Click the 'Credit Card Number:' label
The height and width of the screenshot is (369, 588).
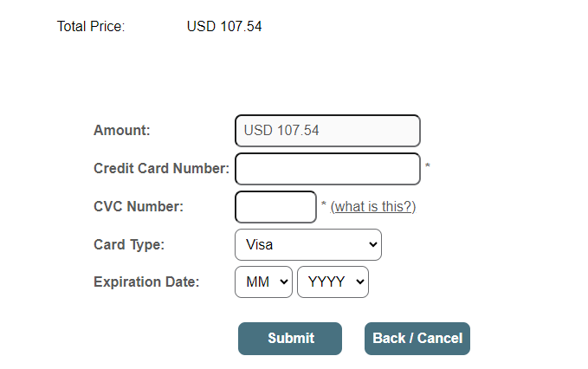click(x=161, y=169)
